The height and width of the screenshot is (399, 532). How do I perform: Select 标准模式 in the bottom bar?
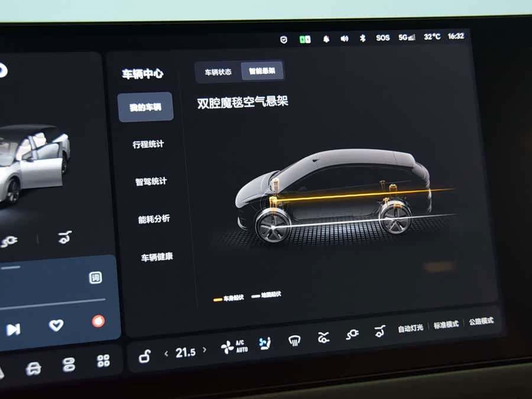(x=446, y=325)
